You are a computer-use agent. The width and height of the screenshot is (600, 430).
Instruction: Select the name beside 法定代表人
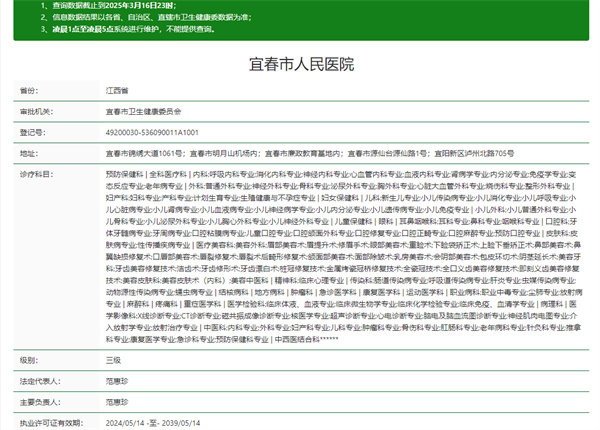[117, 381]
